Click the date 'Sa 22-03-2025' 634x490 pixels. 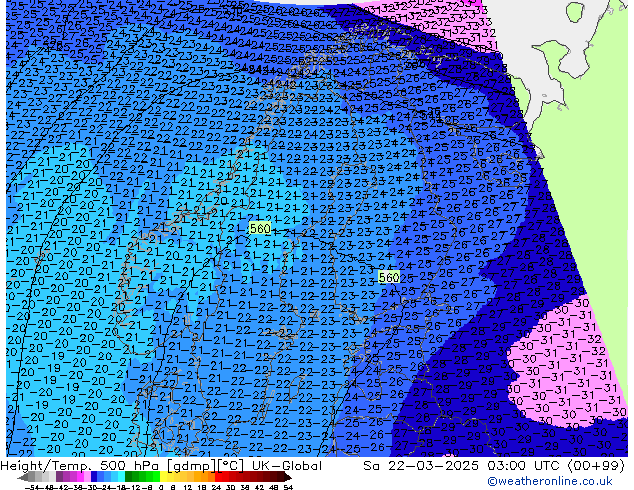[x=421, y=466]
